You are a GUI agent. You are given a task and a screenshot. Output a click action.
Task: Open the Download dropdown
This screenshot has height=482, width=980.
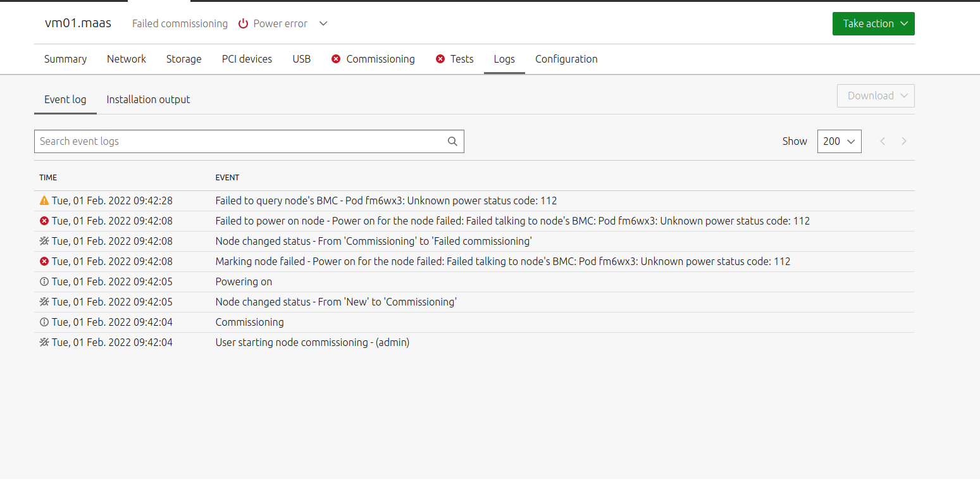[876, 96]
